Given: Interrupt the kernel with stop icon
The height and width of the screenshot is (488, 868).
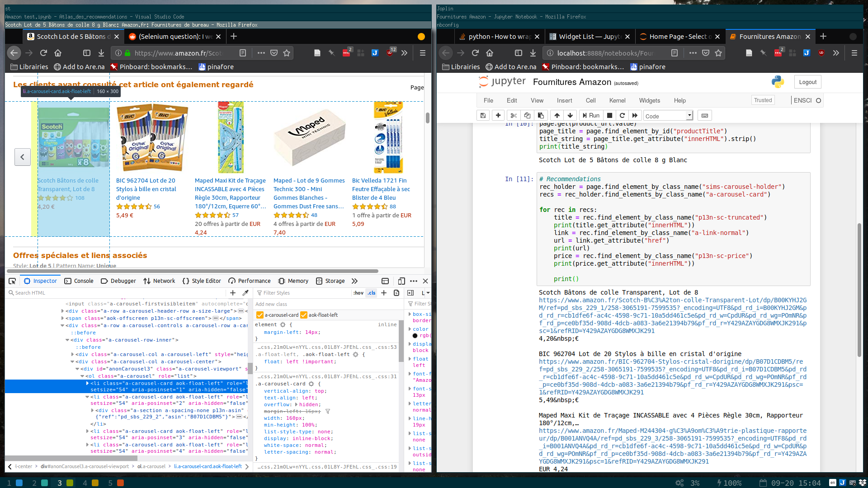Looking at the screenshot, I should (609, 116).
